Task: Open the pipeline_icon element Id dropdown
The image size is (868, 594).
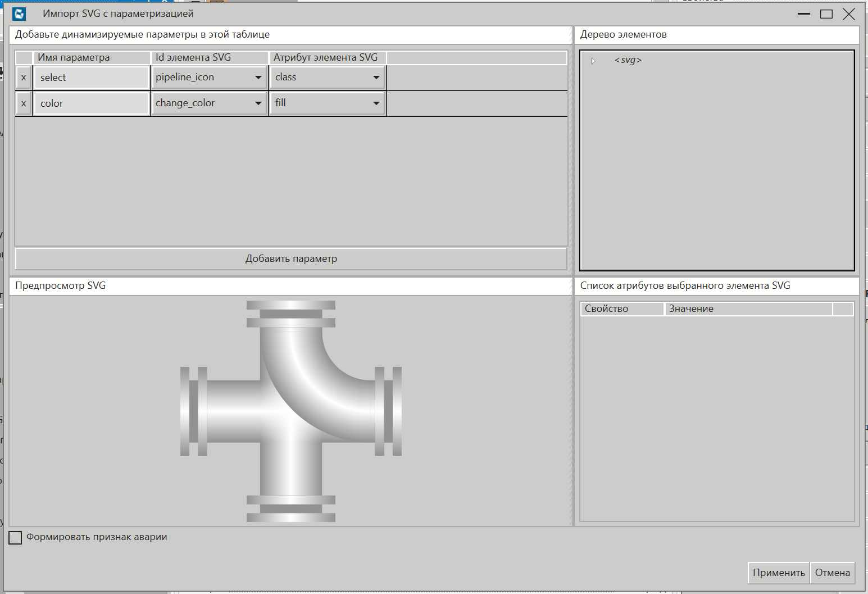Action: pos(258,78)
